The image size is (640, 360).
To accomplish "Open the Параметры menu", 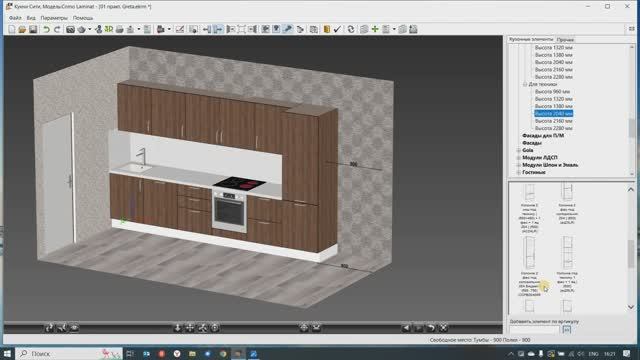I will (54, 18).
